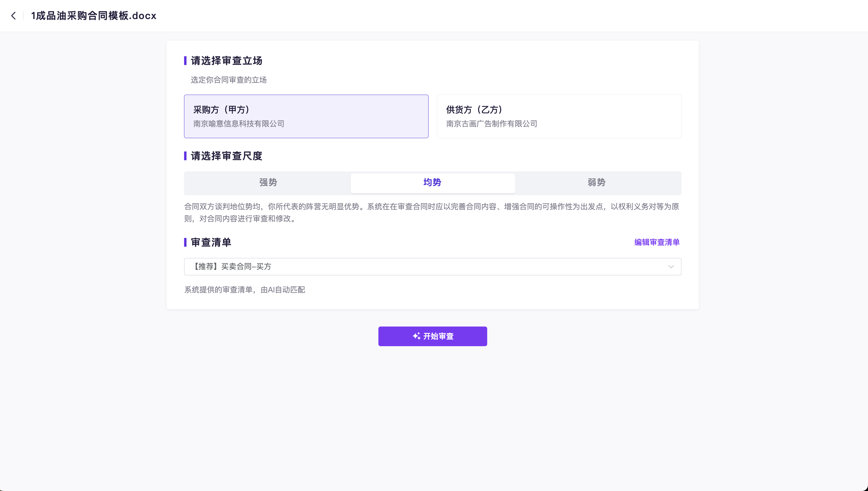868x491 pixels.
Task: Choose the 均势 review scale tab
Action: pyautogui.click(x=432, y=182)
